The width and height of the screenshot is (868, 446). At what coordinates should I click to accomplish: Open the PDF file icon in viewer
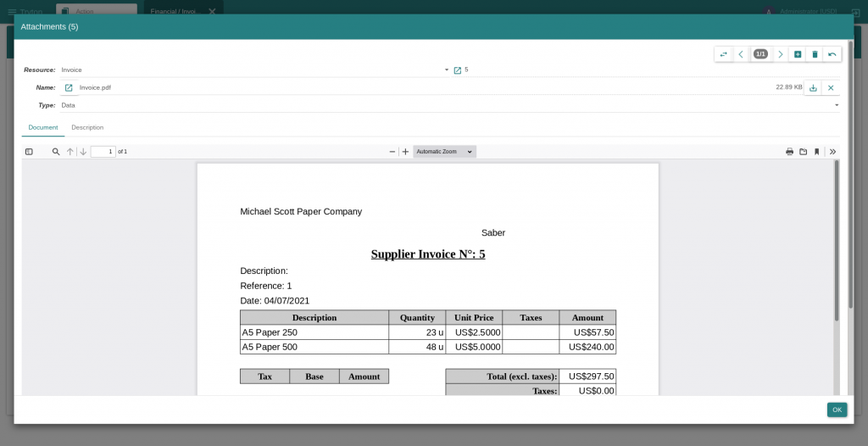[x=803, y=152]
